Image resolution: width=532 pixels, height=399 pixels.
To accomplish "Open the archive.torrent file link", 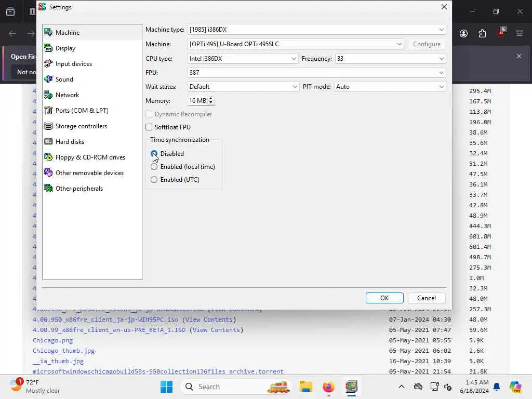I will (158, 371).
